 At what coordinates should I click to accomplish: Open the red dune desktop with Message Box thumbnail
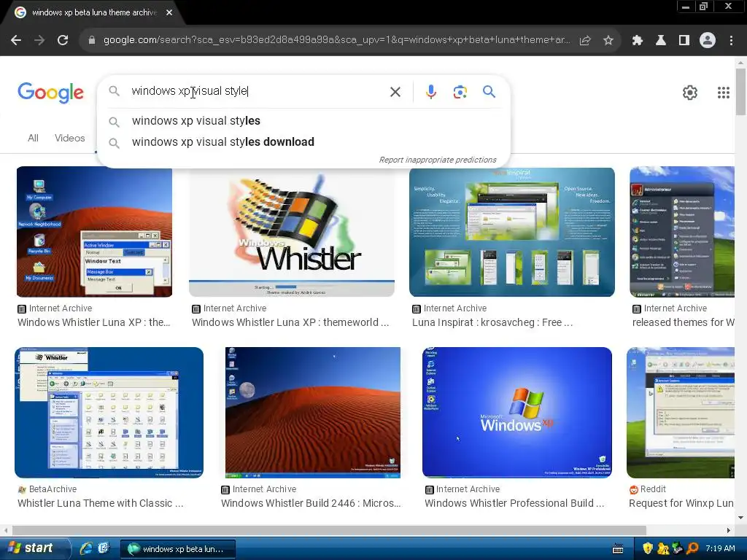click(x=94, y=232)
